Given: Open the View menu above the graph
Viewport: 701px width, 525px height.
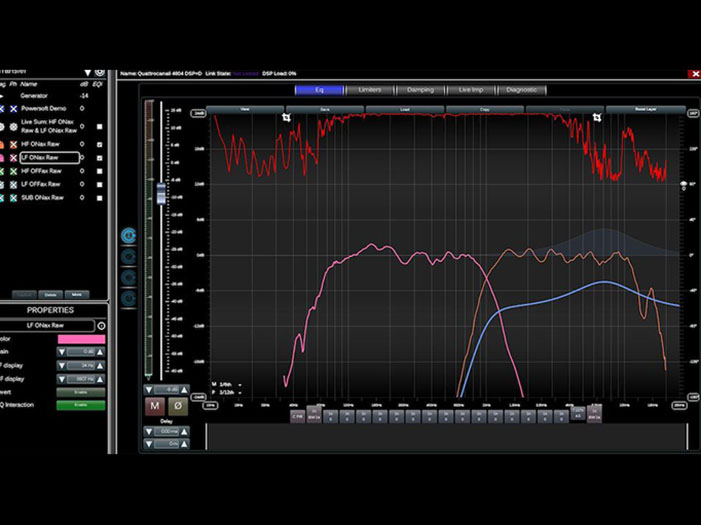Looking at the screenshot, I should click(x=246, y=108).
